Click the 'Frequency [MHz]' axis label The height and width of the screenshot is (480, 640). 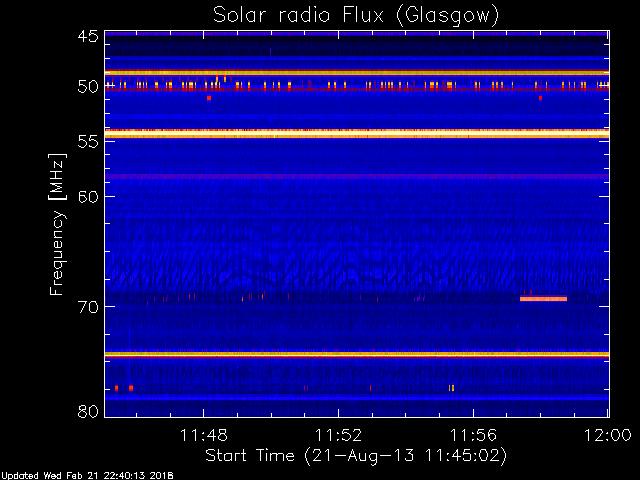point(57,224)
